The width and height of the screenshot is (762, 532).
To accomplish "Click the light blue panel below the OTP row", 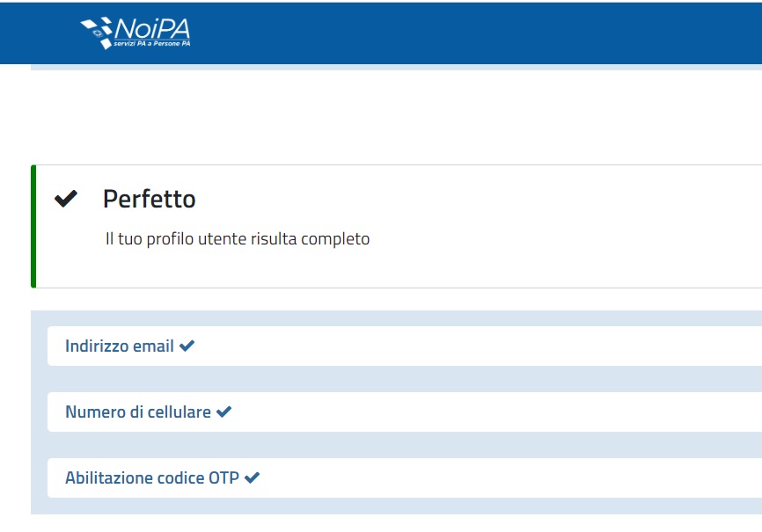I will pyautogui.click(x=396, y=506).
